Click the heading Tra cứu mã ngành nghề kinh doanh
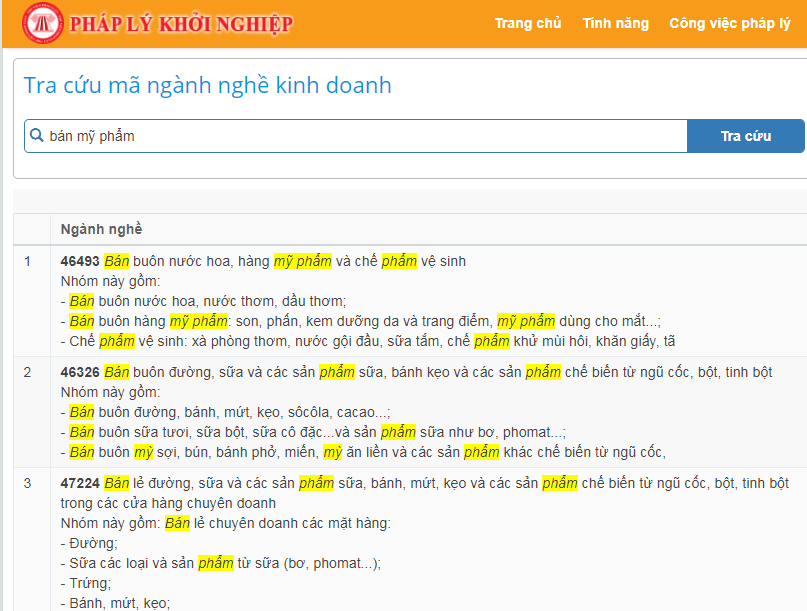The image size is (807, 611). pos(208,85)
